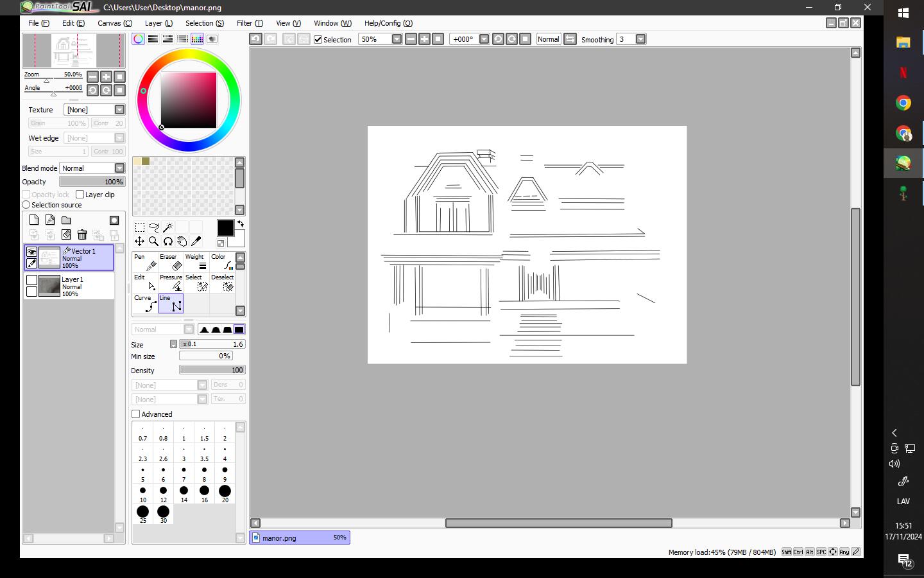Screen dimensions: 924x578
Task: Enable the Advanced brush settings checkbox
Action: (x=136, y=414)
